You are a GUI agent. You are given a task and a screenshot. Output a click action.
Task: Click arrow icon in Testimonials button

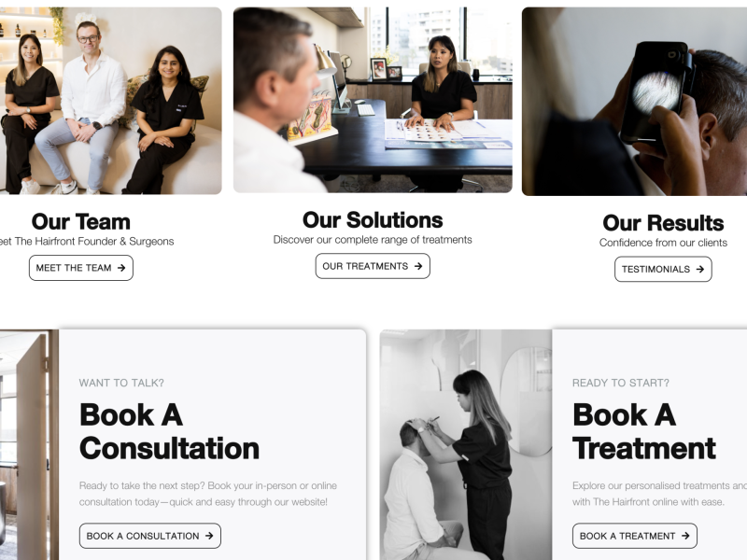tap(699, 269)
